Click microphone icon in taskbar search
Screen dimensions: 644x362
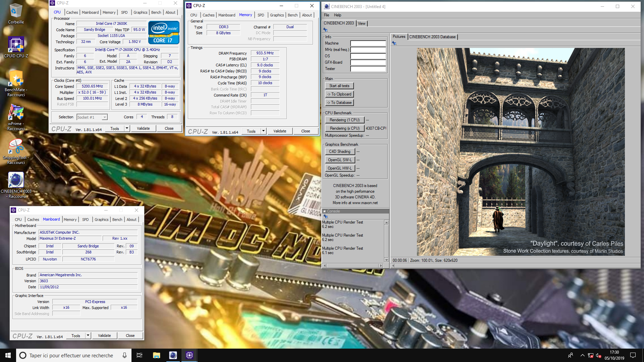point(124,355)
